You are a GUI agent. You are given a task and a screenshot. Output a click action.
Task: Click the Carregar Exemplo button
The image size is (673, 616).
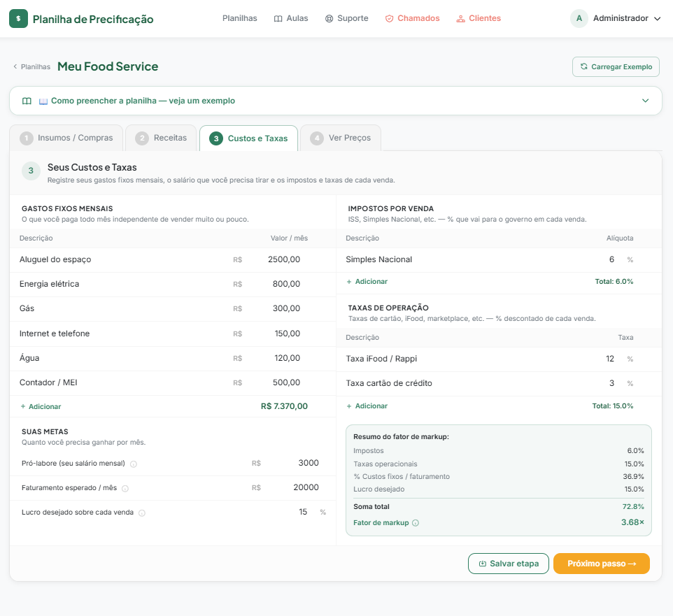(616, 67)
